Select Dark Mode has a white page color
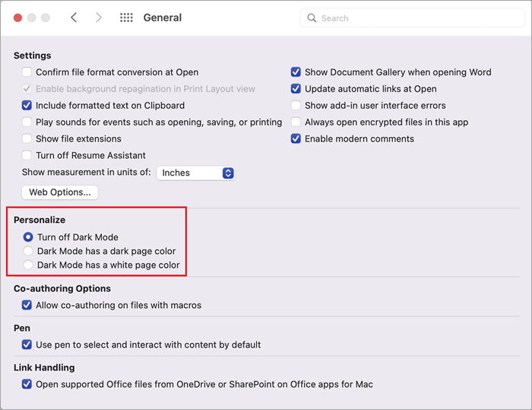532x410 pixels. point(28,265)
